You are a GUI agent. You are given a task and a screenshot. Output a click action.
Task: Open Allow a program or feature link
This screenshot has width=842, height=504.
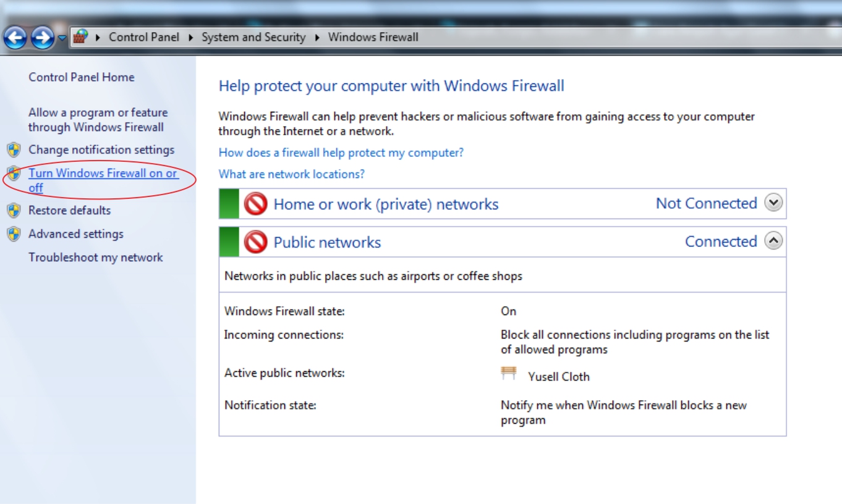click(x=98, y=120)
